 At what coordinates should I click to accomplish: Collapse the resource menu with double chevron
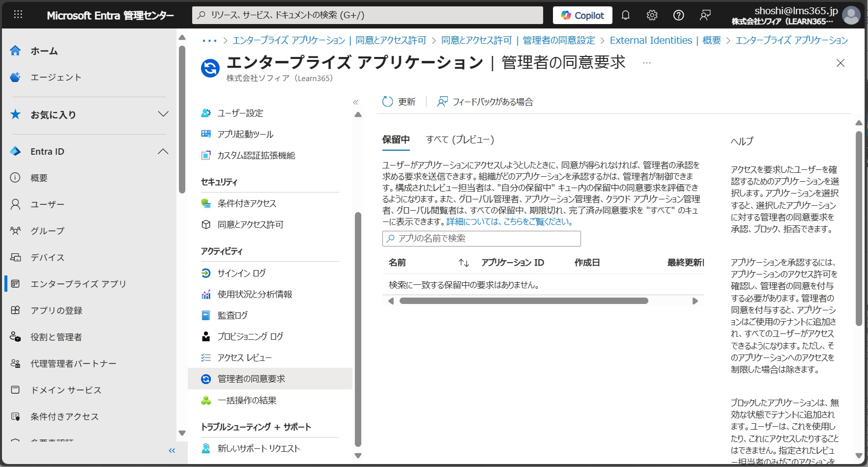(x=355, y=102)
